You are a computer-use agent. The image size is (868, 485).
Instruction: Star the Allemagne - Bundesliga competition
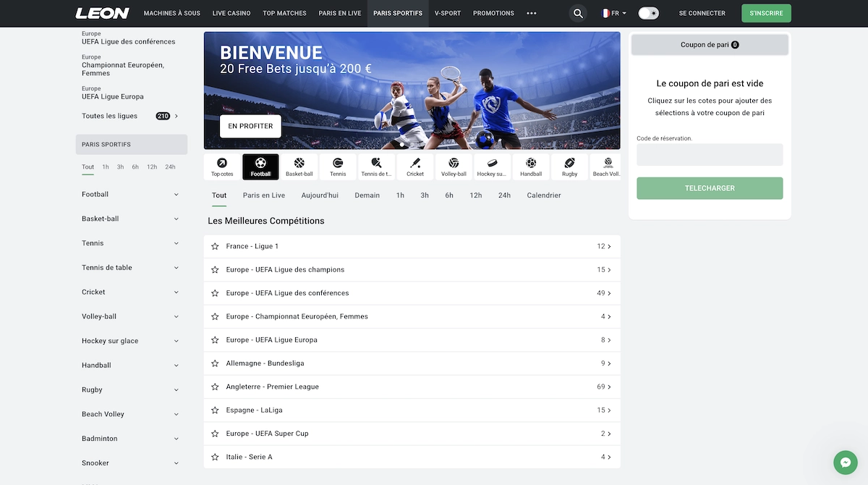point(214,363)
